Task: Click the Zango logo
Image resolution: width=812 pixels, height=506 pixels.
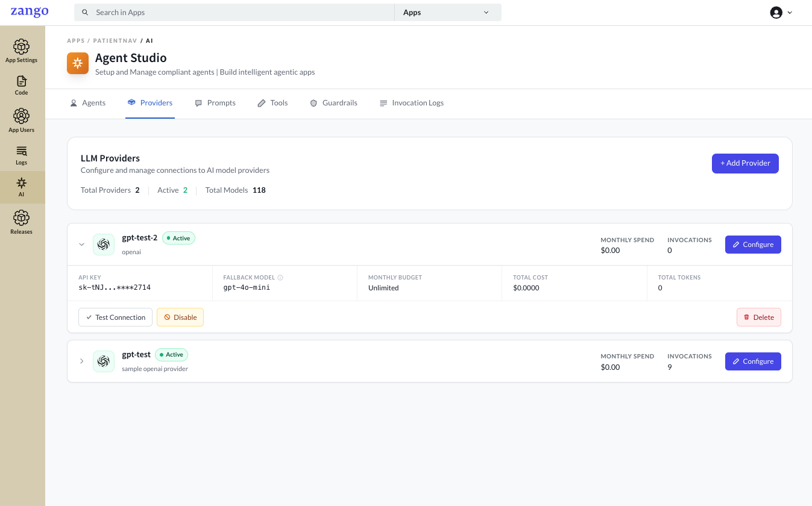Action: pyautogui.click(x=30, y=12)
